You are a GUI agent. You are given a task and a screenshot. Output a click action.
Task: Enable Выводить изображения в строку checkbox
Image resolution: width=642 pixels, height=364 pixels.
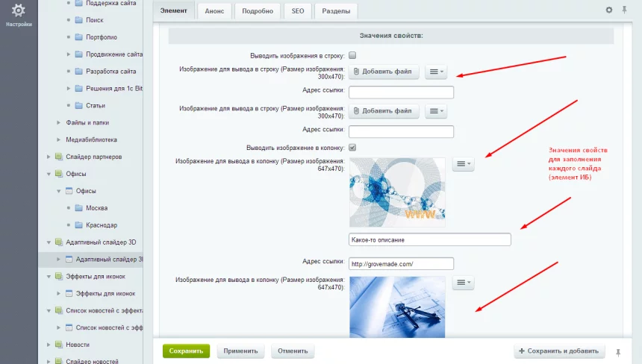pyautogui.click(x=352, y=55)
